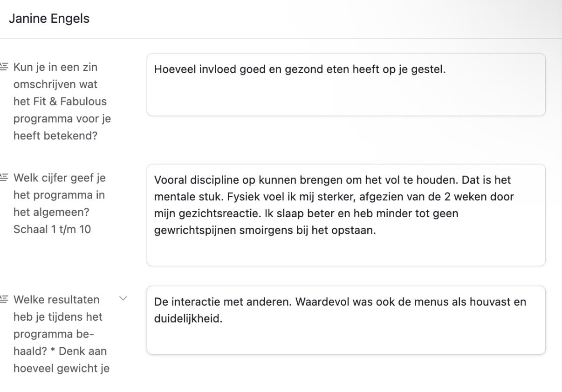Click the long-text icon beside "Kun je in een zin"
Viewport: 562px width, 392px height.
(x=4, y=67)
